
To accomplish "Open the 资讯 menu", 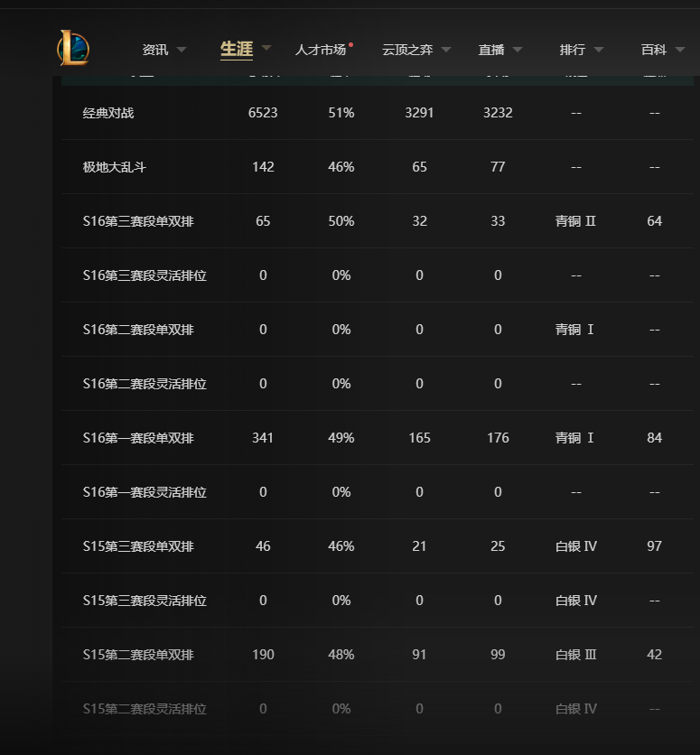I will coord(155,50).
